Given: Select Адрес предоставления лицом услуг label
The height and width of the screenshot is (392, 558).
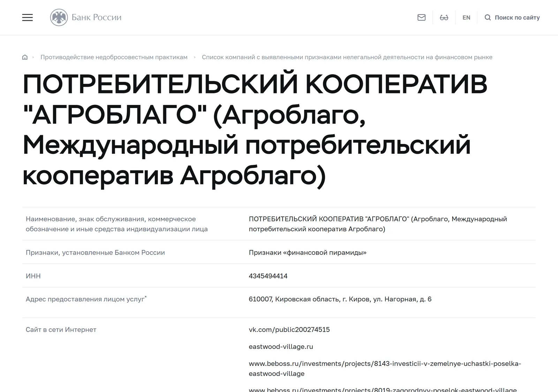Looking at the screenshot, I should pyautogui.click(x=86, y=299).
